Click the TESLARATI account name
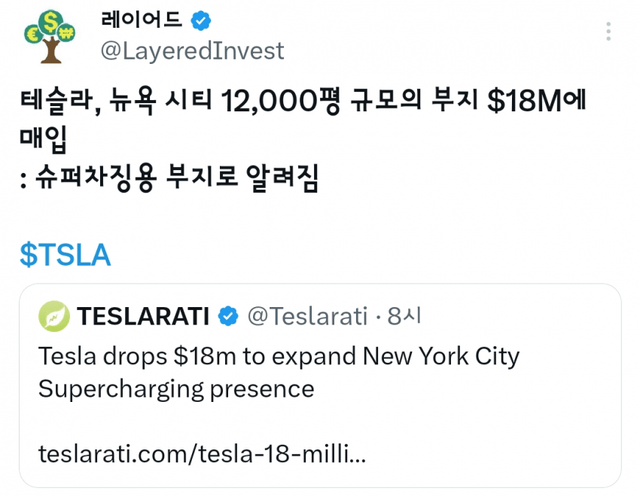This screenshot has width=640, height=496. coord(143,317)
